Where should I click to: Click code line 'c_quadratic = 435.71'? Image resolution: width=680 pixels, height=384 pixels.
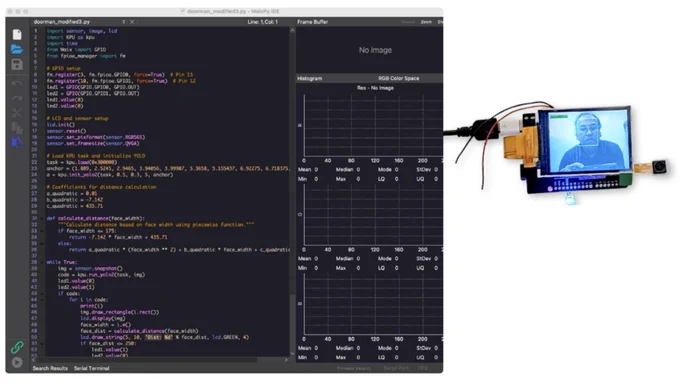pyautogui.click(x=75, y=206)
